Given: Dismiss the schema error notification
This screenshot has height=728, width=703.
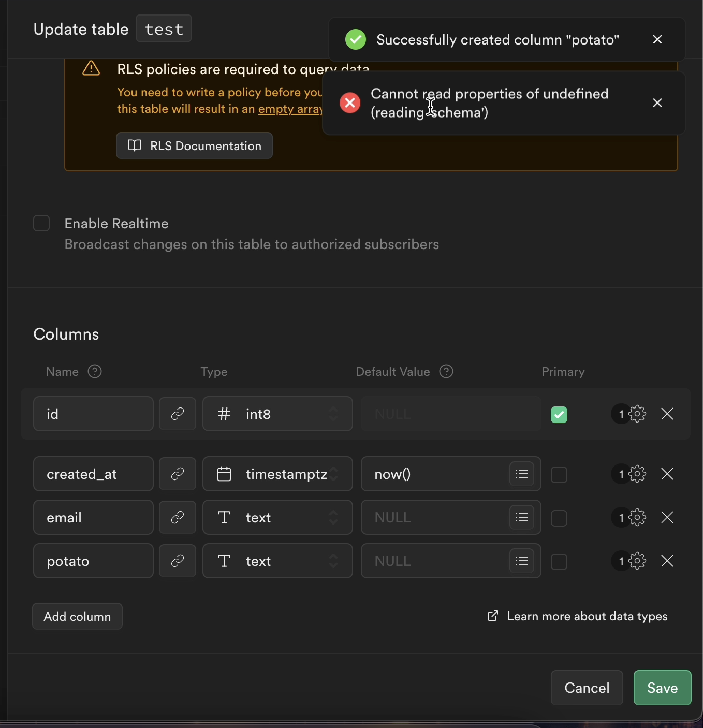Looking at the screenshot, I should coord(657,103).
